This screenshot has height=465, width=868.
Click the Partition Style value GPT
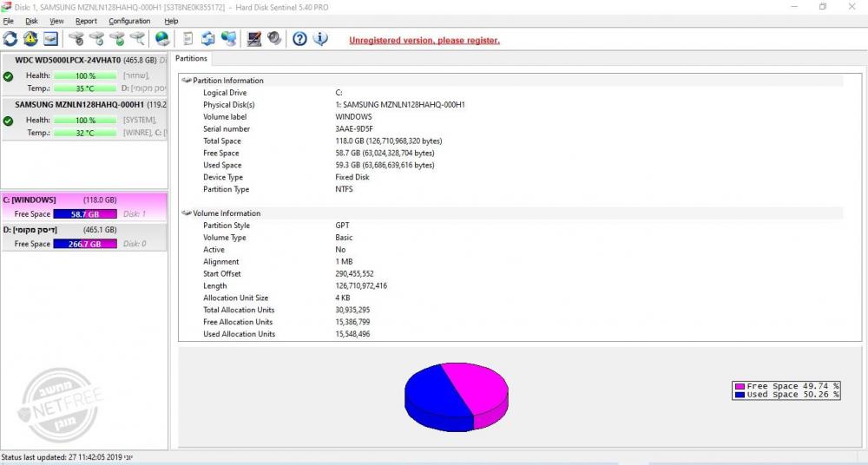click(342, 226)
